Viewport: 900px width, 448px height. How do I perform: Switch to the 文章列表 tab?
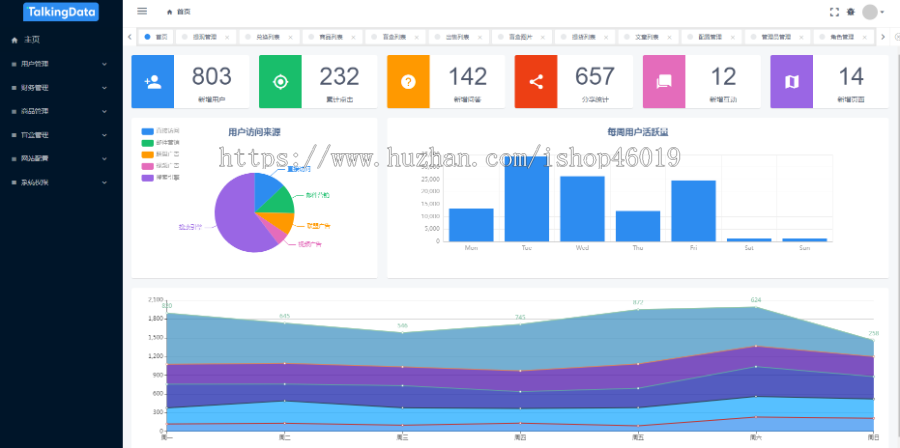pyautogui.click(x=646, y=37)
